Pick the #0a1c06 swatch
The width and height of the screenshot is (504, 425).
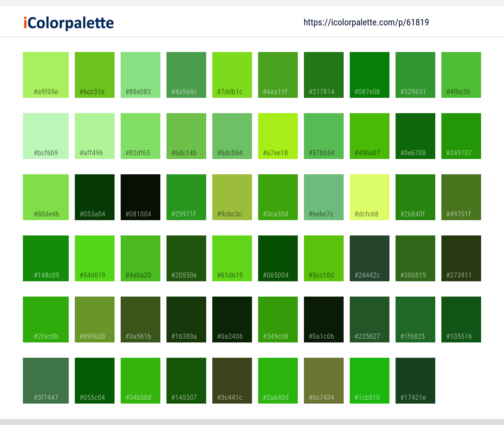(x=324, y=320)
